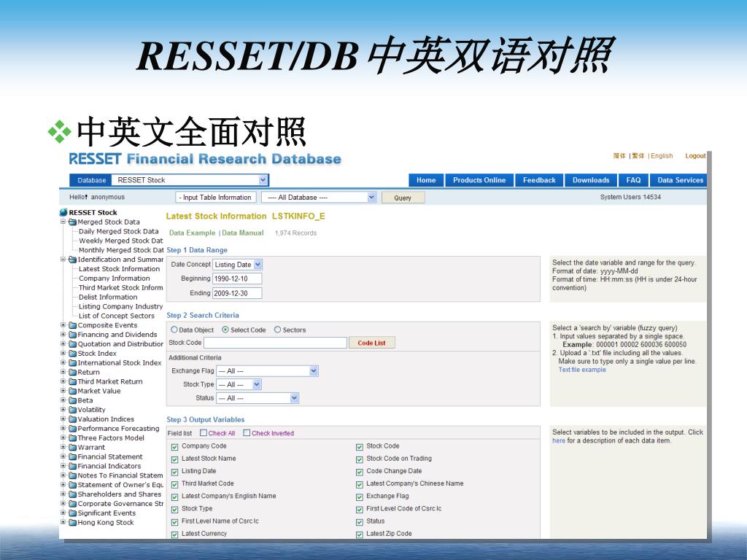Screen dimensions: 747x560
Task: Click the Merged Stock Data folder icon
Action: (x=72, y=222)
